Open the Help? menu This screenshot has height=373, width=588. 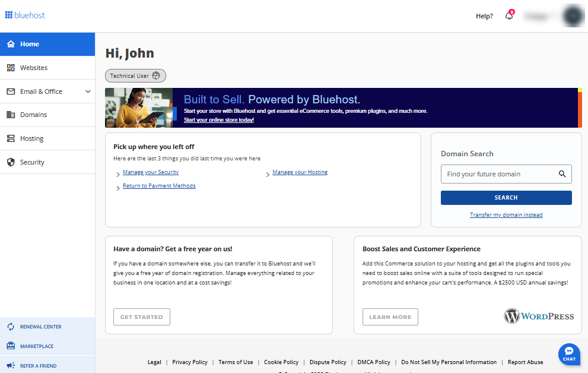tap(484, 16)
